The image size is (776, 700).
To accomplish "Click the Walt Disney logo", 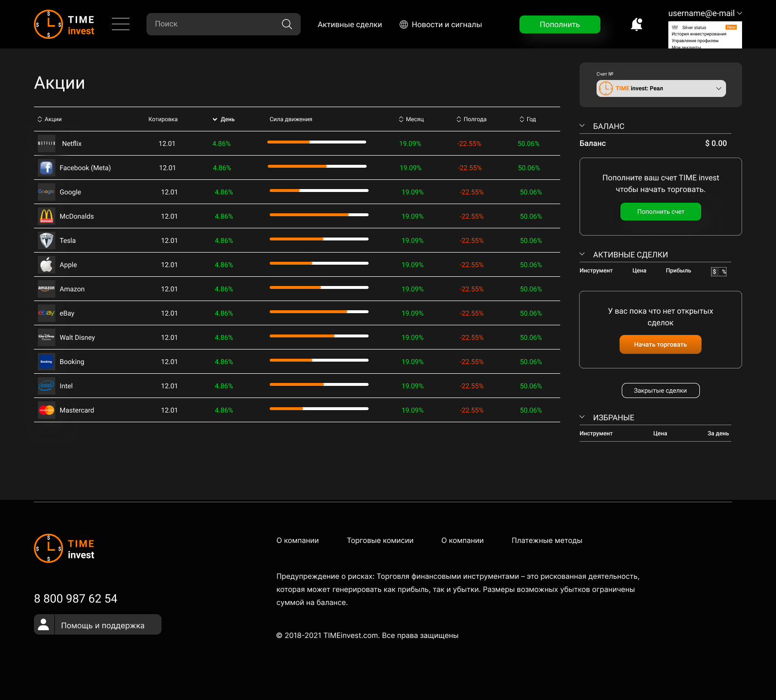I will click(47, 337).
